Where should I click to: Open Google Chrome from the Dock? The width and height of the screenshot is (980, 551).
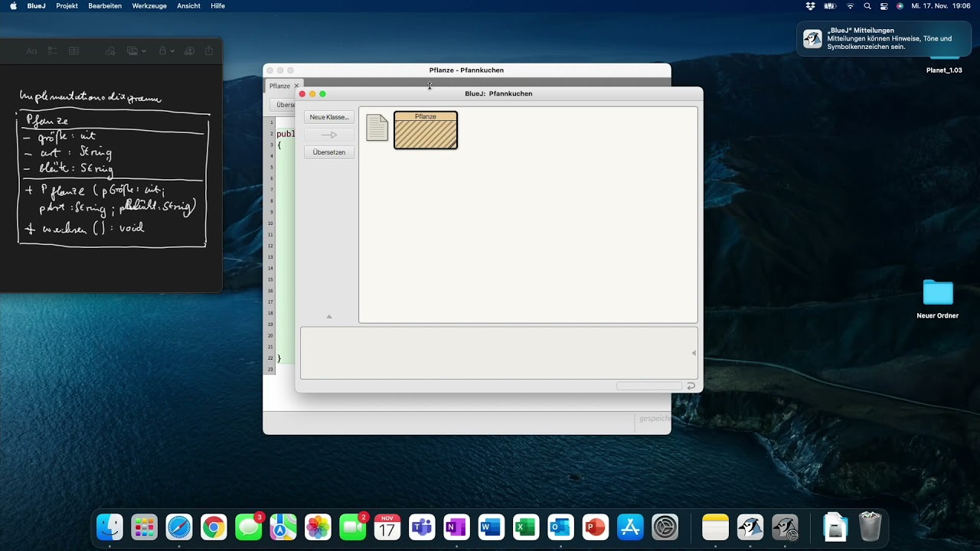coord(214,527)
